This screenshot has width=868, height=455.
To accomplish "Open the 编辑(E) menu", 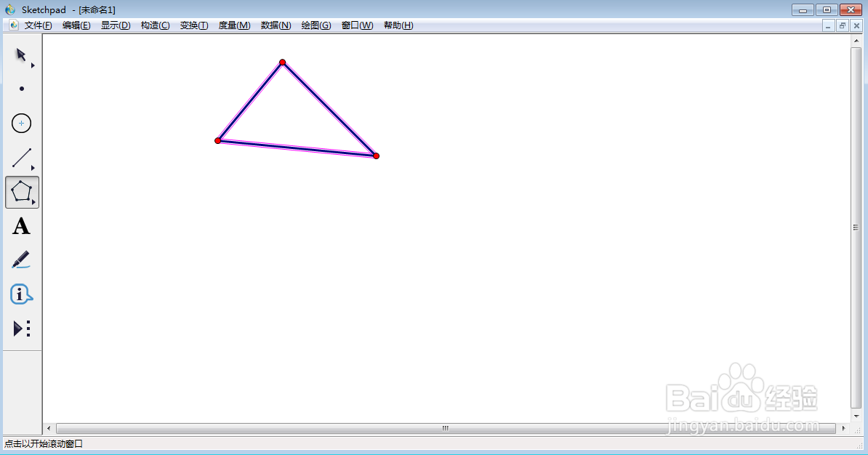I will coord(76,25).
